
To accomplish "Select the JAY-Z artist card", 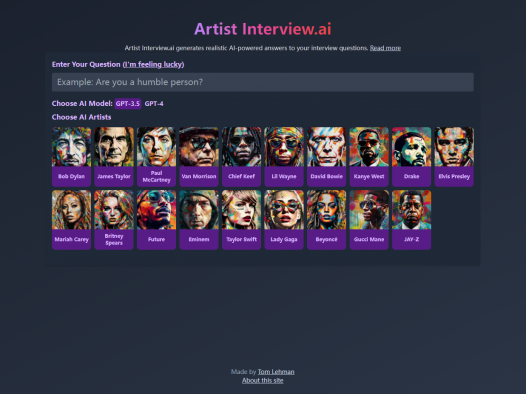I will coord(412,220).
